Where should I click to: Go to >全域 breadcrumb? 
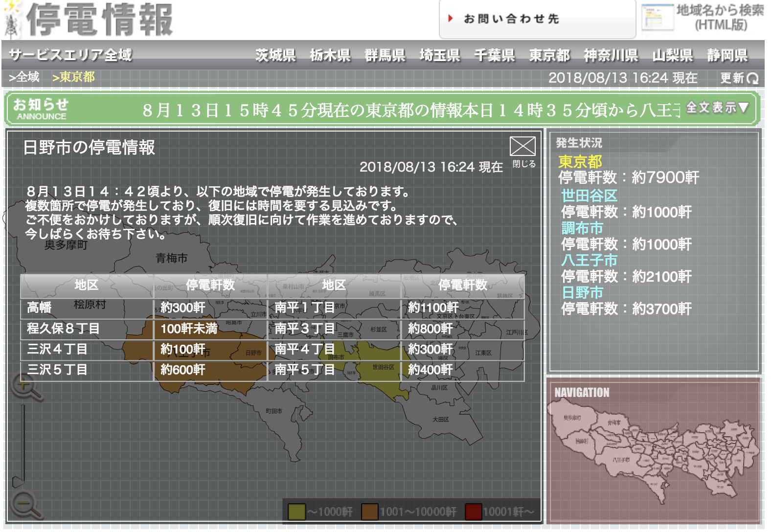coord(24,77)
